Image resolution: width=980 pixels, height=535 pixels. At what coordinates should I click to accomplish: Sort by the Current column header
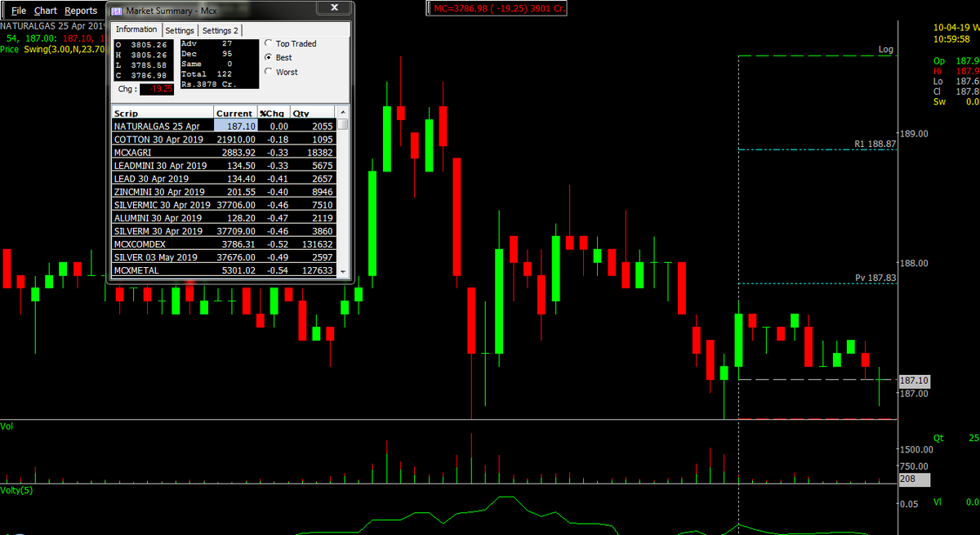click(234, 113)
